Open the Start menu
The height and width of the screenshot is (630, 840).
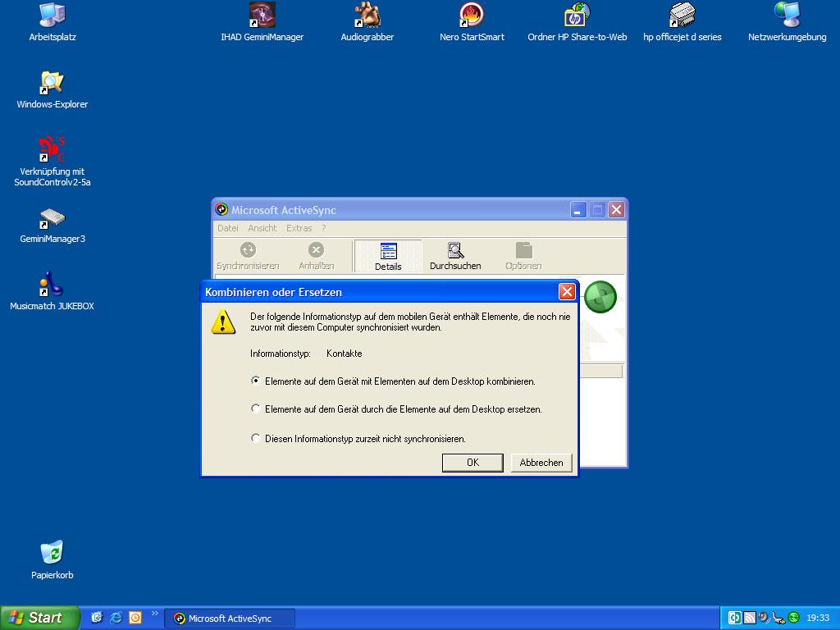point(39,618)
